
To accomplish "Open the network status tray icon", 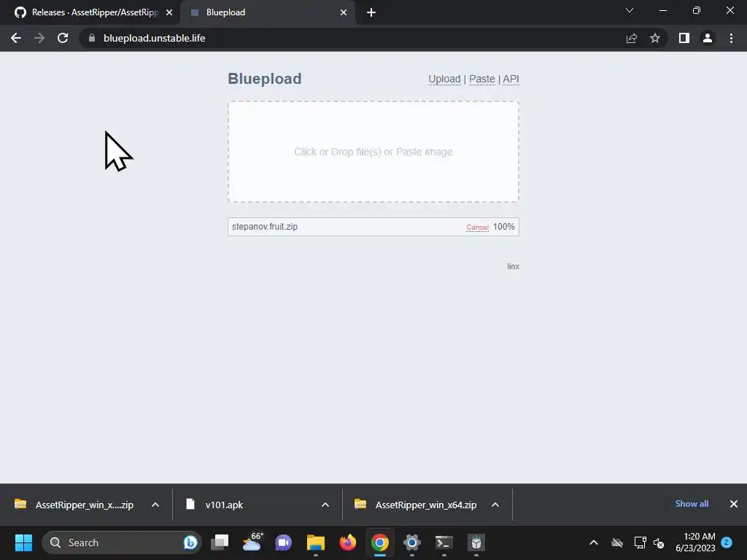I will [x=640, y=542].
